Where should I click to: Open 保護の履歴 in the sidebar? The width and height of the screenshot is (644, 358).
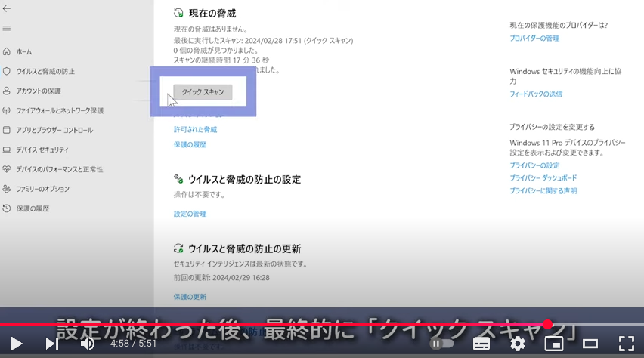33,208
